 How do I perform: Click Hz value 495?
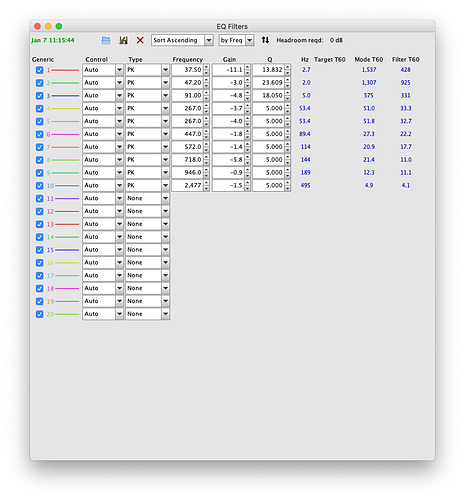point(305,186)
